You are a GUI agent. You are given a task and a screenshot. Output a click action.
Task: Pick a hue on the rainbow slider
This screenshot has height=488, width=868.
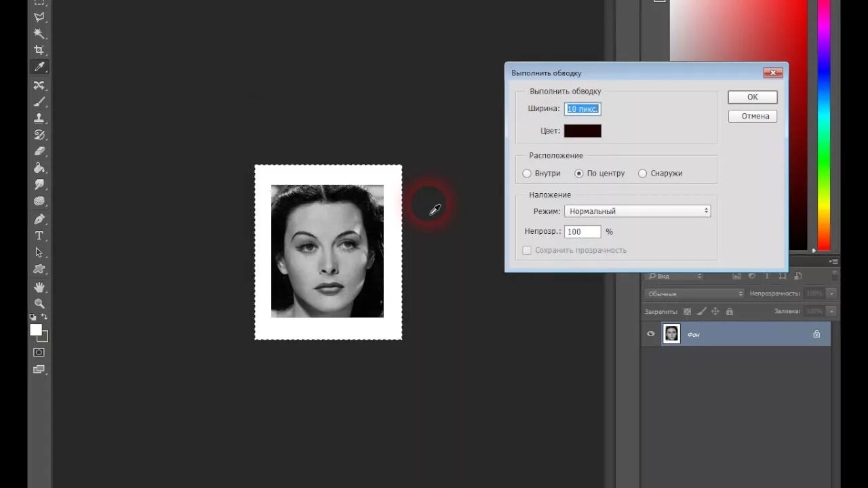point(824,125)
